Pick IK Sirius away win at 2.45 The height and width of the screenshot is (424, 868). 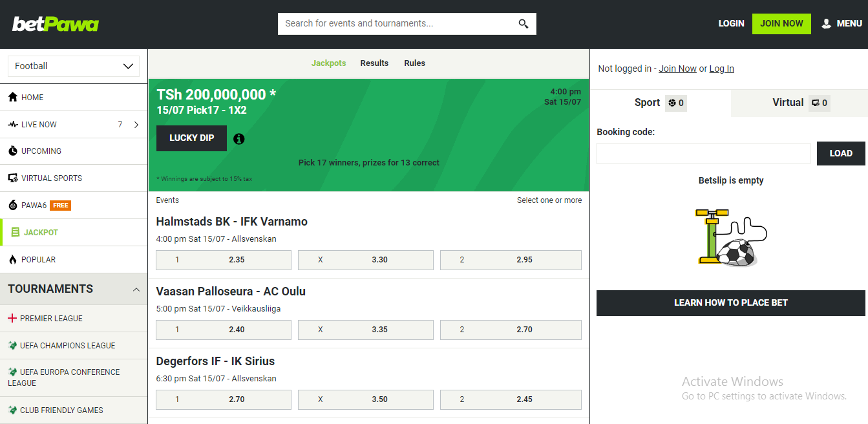[511, 399]
